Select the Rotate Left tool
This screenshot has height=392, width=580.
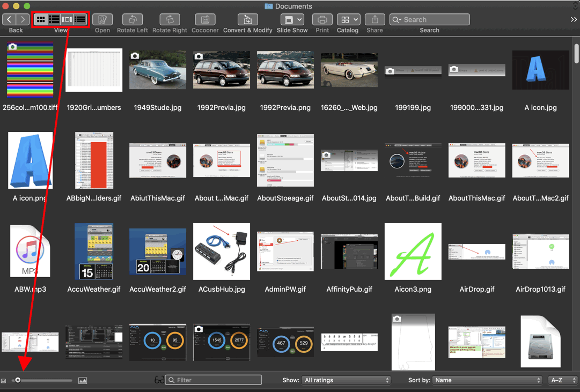click(132, 19)
